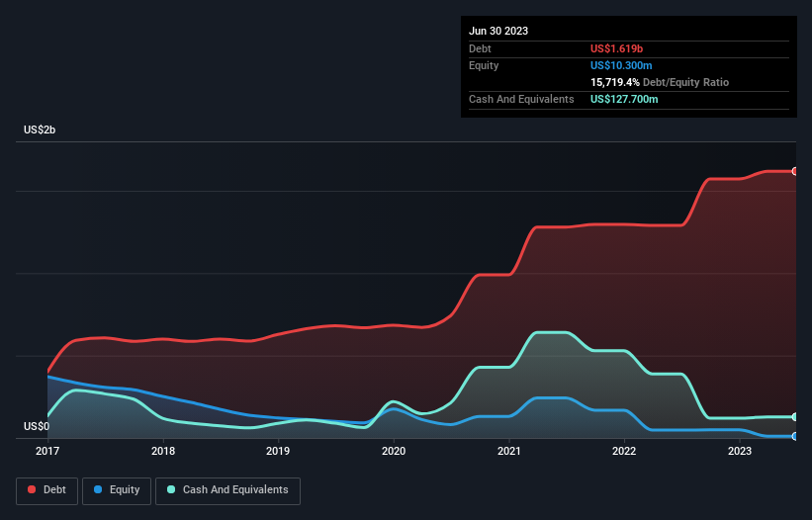
Task: Click the teal Cash endpoint marker
Action: click(795, 416)
